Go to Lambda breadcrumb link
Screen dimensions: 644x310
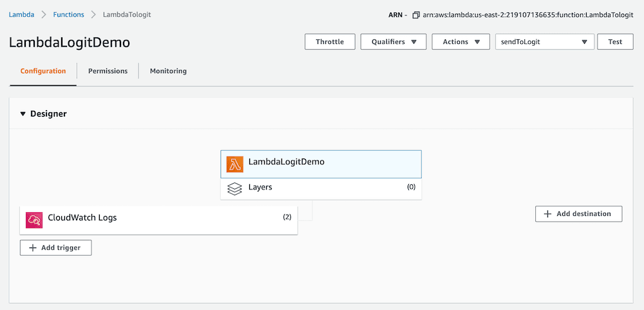pyautogui.click(x=21, y=14)
